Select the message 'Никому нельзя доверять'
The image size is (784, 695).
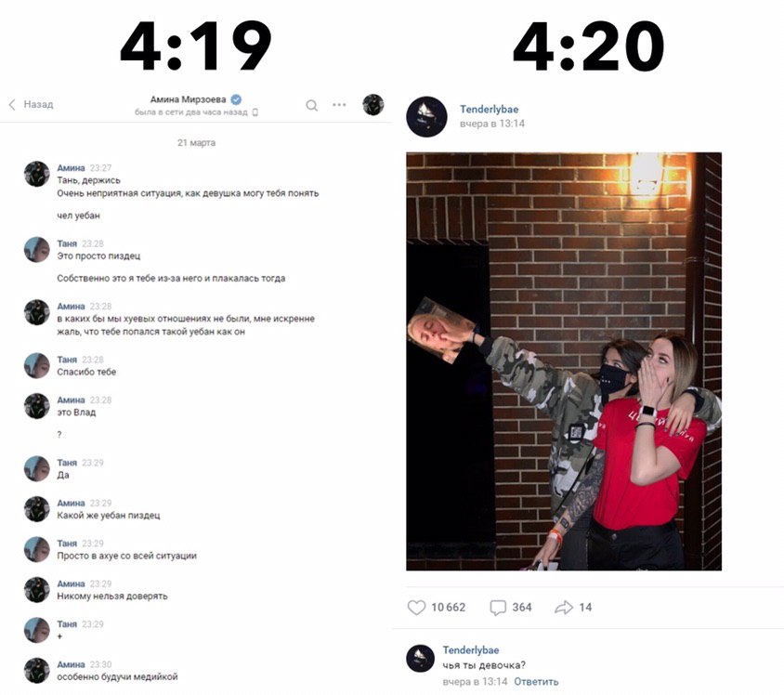[x=112, y=596]
